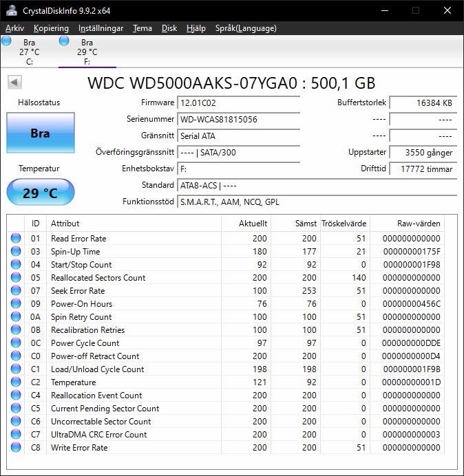The image size is (464, 476).
Task: Switch to the C: drive tab
Action: (29, 52)
